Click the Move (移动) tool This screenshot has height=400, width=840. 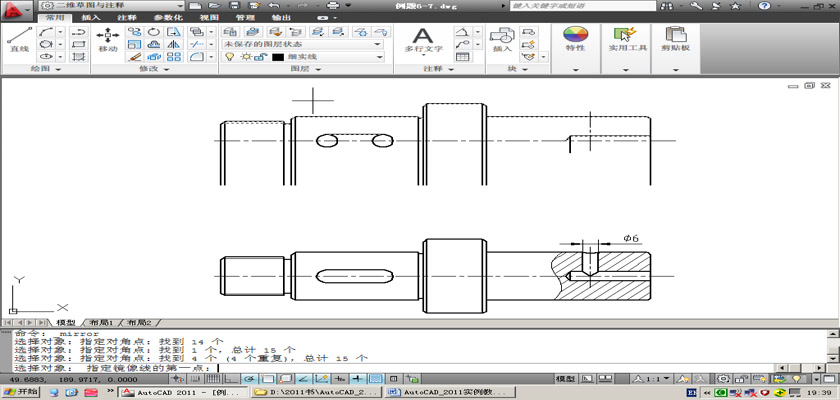107,38
